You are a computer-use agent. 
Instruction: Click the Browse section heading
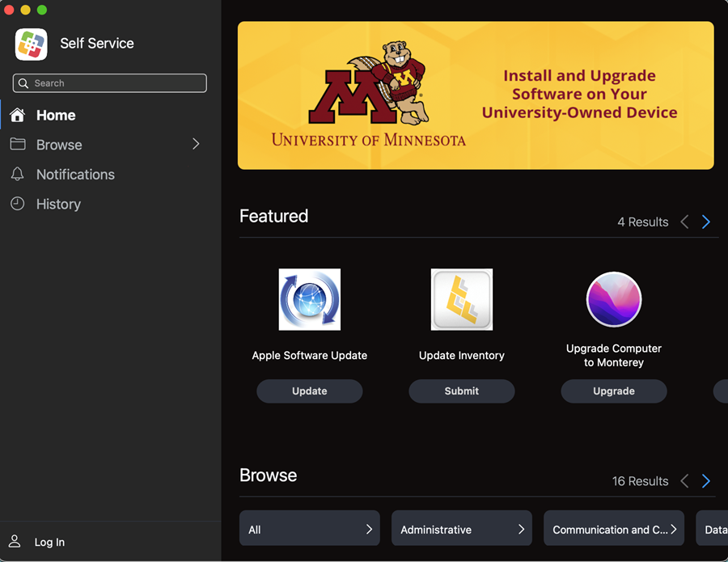(x=269, y=475)
